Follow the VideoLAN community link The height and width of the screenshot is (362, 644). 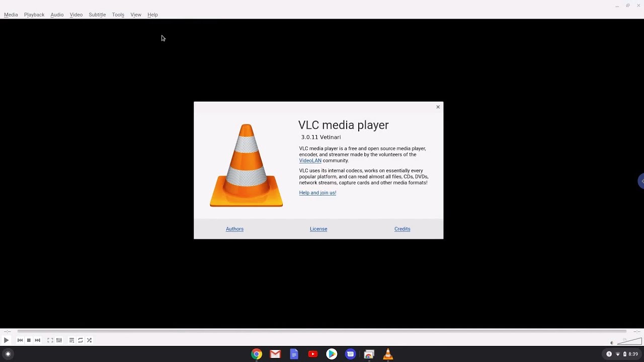click(x=310, y=160)
